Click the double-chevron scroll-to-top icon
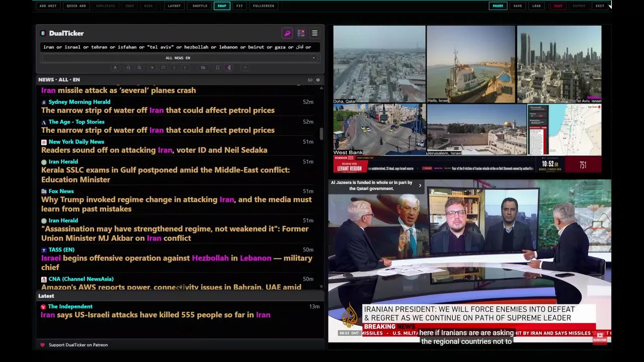The width and height of the screenshot is (644, 362). [x=163, y=67]
